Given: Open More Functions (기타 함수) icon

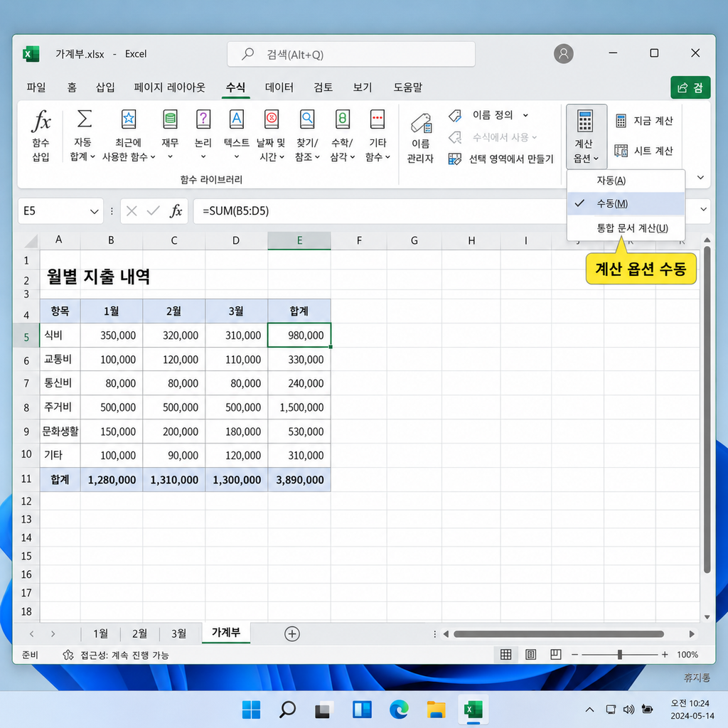Looking at the screenshot, I should click(x=377, y=119).
